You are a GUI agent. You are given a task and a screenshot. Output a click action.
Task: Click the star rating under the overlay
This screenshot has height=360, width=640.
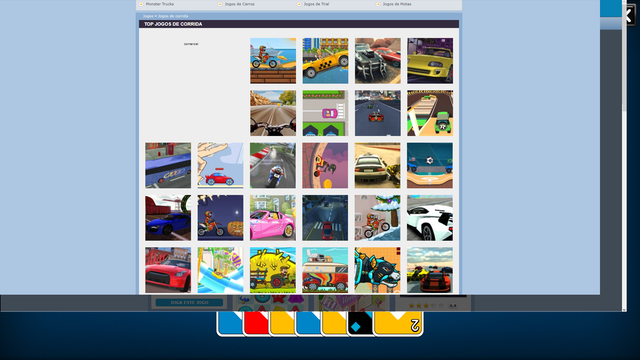tap(426, 305)
